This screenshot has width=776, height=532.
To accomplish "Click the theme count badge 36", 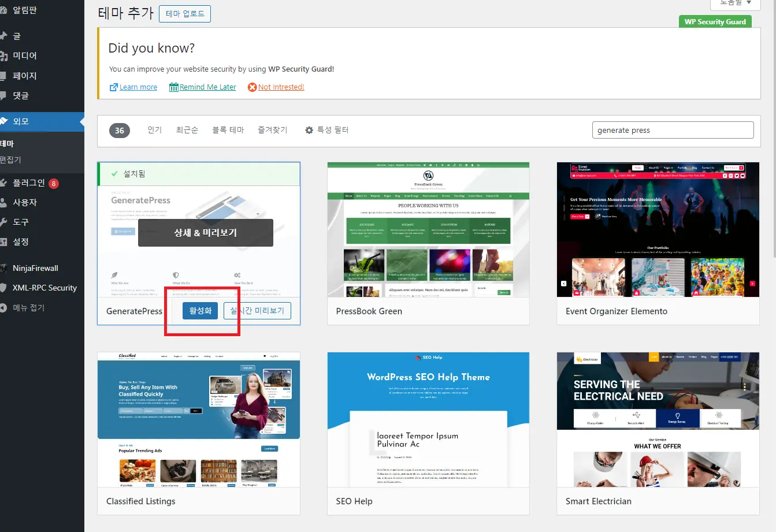I will (120, 131).
